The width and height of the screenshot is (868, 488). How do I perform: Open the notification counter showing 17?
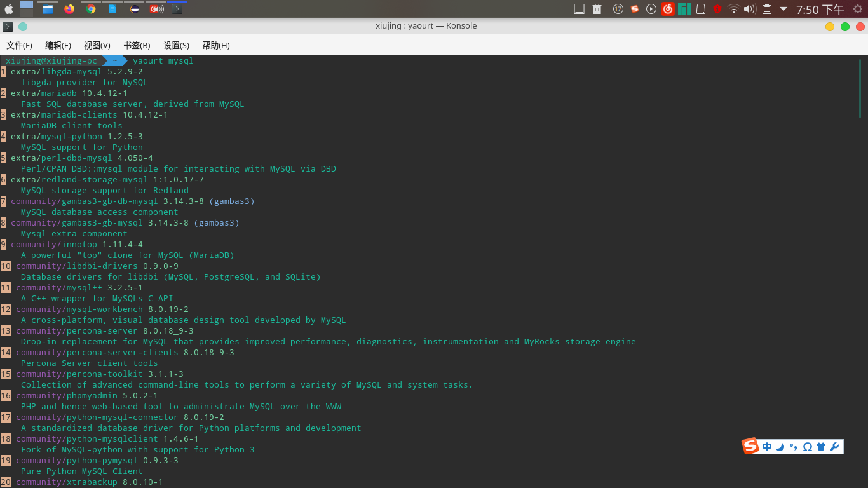(618, 9)
